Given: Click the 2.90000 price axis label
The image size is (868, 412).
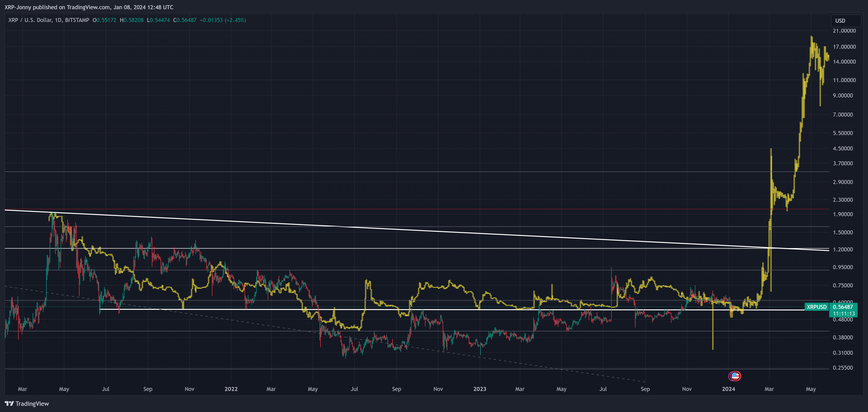Looking at the screenshot, I should (843, 182).
